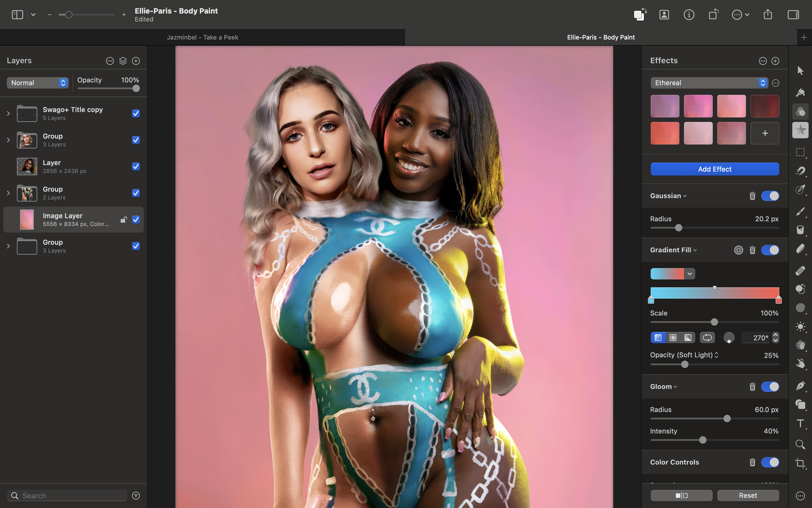
Task: Change the Opacity (Soft Light) blend mode
Action: click(x=684, y=355)
